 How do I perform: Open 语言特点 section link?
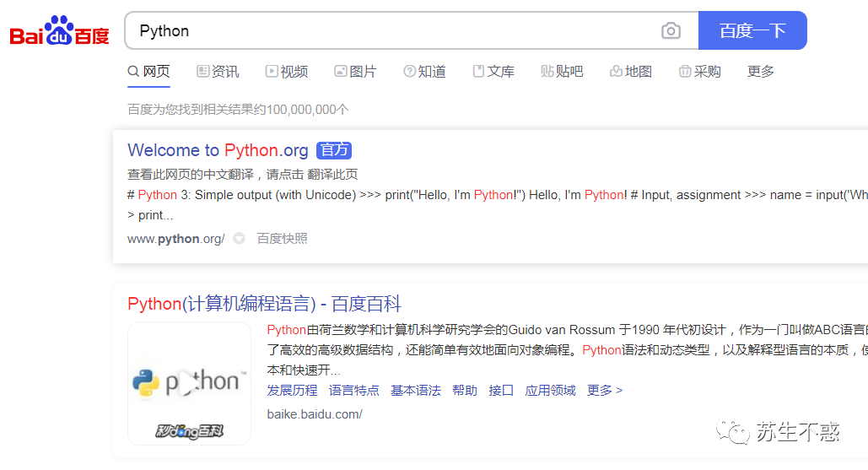click(x=353, y=391)
